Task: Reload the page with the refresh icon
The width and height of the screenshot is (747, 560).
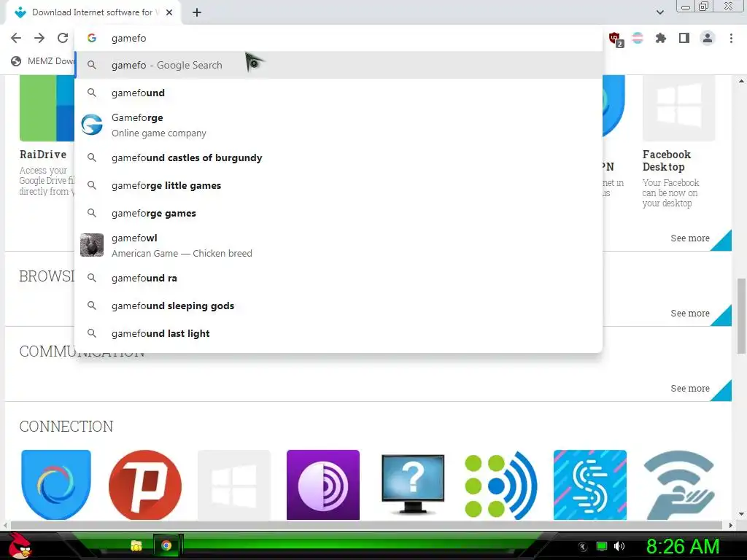Action: [x=63, y=38]
